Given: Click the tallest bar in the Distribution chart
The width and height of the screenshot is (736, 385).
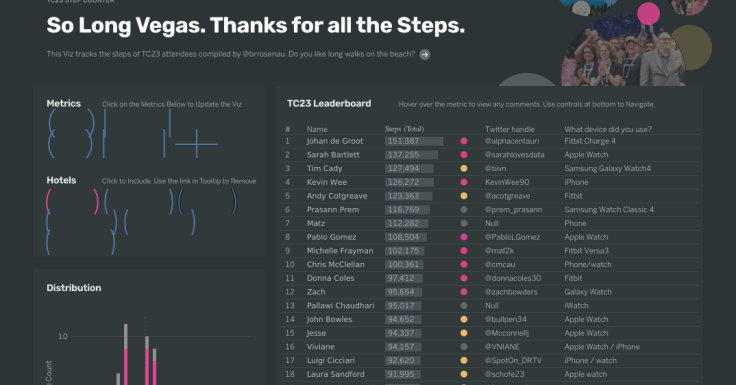Looking at the screenshot, I should (126, 354).
